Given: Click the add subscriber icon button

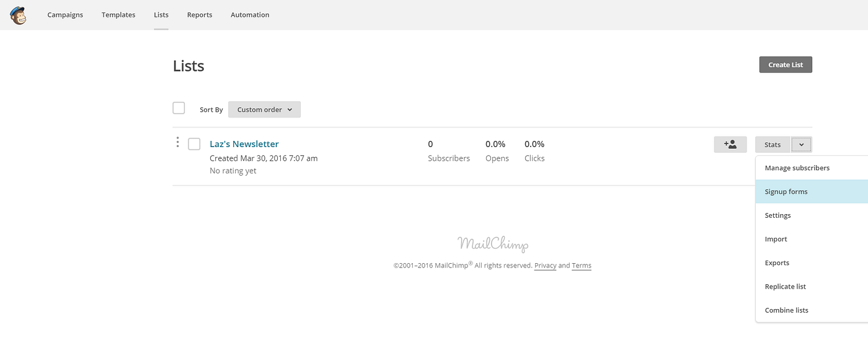Looking at the screenshot, I should tap(730, 144).
